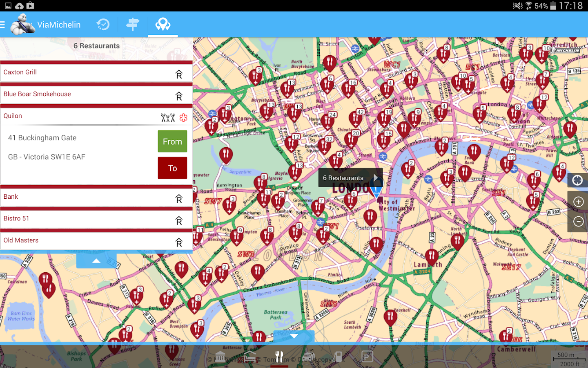Screen dimensions: 588x368
Task: Tap restaurant cluster marker numbered 42
Action: point(355,119)
